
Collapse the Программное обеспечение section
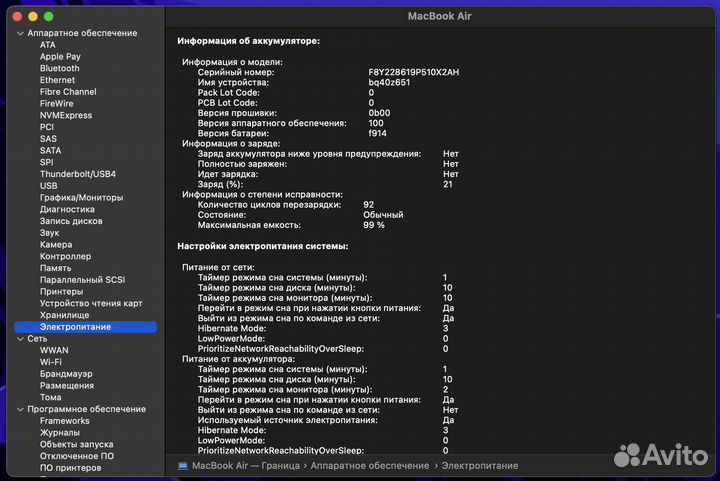pyautogui.click(x=20, y=409)
